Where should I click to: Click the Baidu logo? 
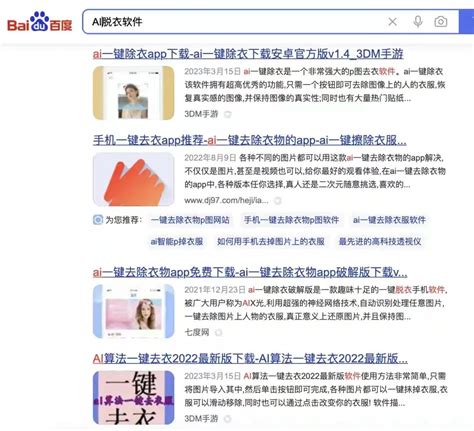tap(39, 22)
